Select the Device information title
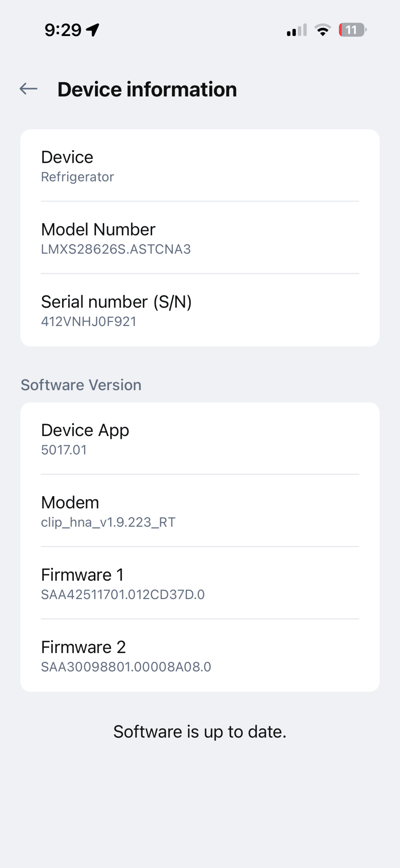The height and width of the screenshot is (868, 400). click(x=147, y=89)
